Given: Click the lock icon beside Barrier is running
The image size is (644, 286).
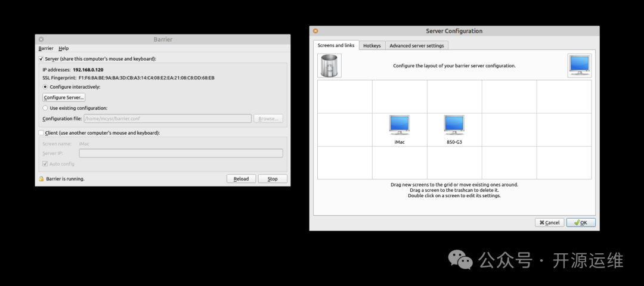Looking at the screenshot, I should 41,179.
